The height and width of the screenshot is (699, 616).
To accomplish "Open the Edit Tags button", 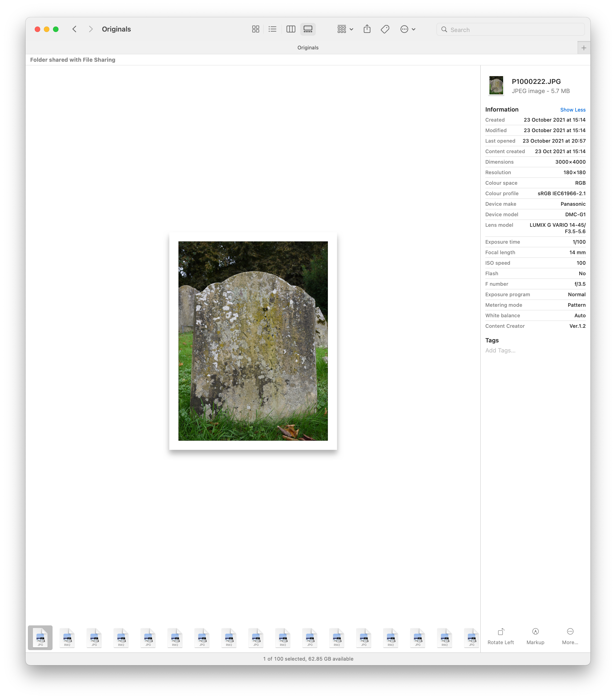I will 385,29.
